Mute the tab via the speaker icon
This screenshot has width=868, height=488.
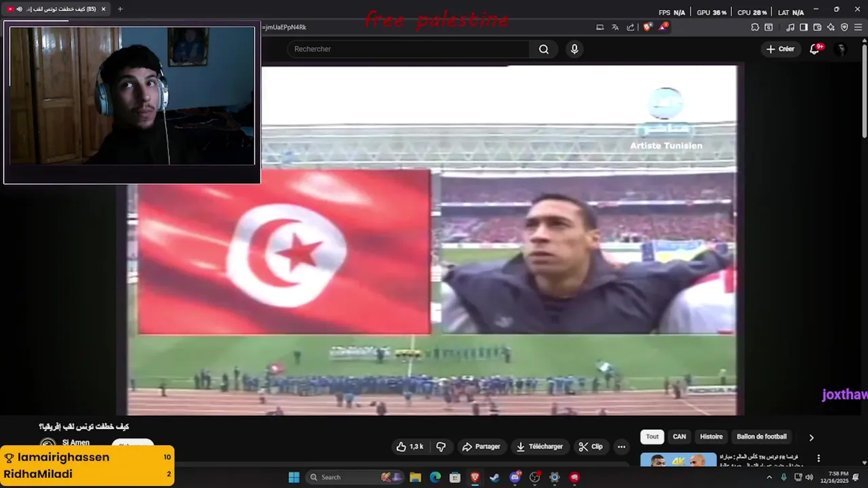[x=19, y=9]
